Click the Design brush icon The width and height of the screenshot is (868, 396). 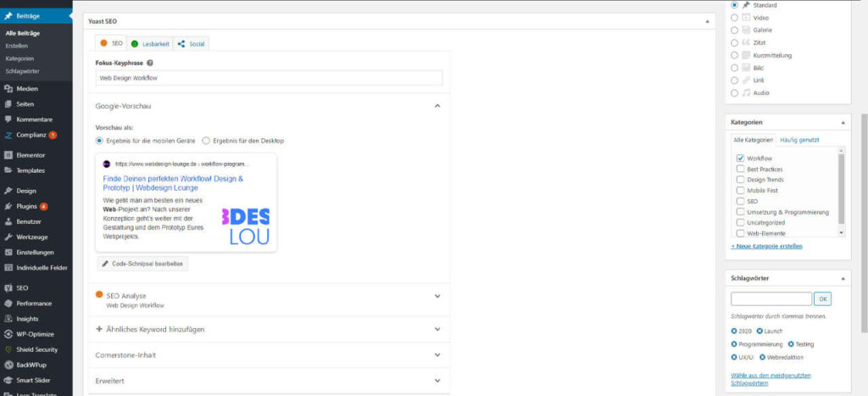(8, 191)
